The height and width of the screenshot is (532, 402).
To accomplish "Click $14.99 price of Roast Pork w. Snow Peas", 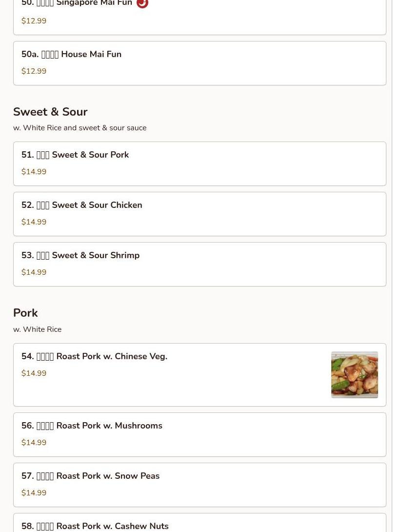I will 34,492.
